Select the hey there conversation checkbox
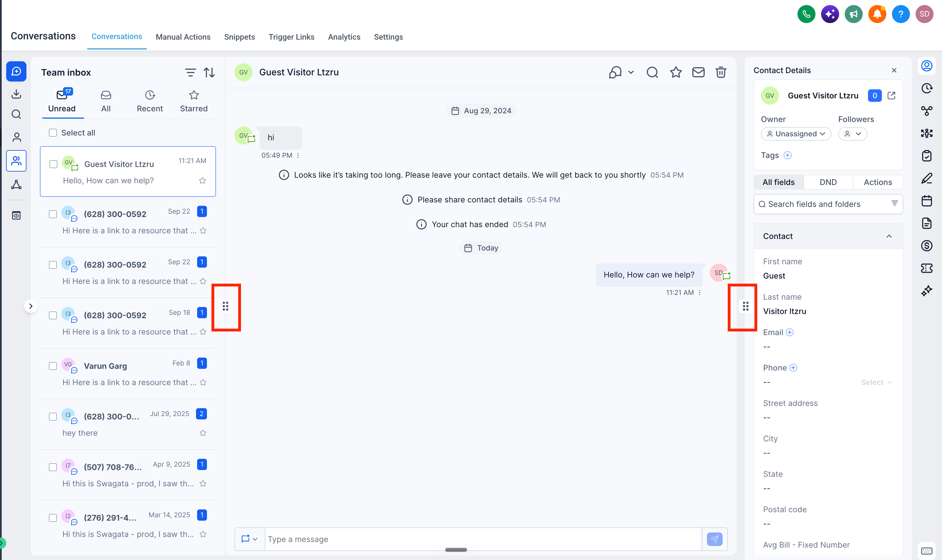Viewport: 942px width, 560px height. (x=53, y=417)
